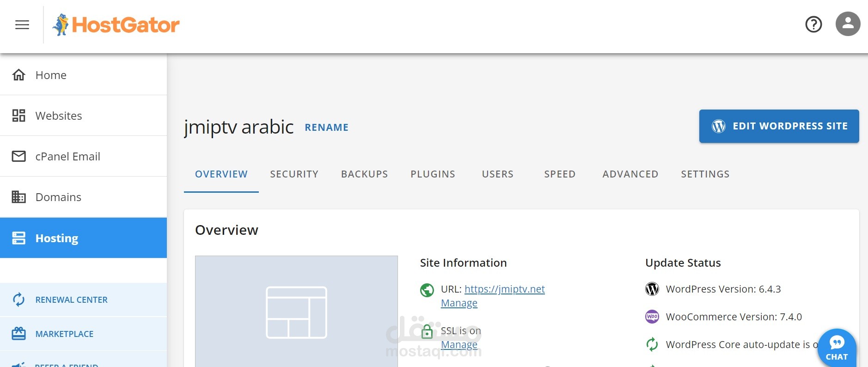
Task: Open the help question mark icon
Action: tap(813, 24)
